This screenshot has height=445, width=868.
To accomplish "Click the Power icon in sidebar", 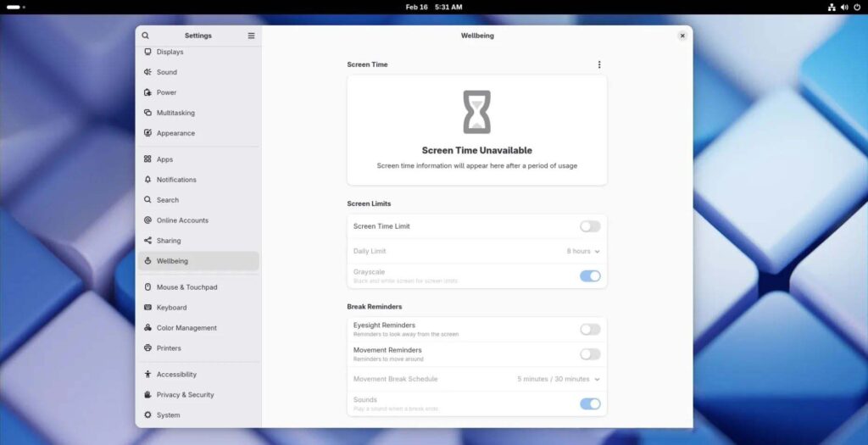I will (147, 92).
